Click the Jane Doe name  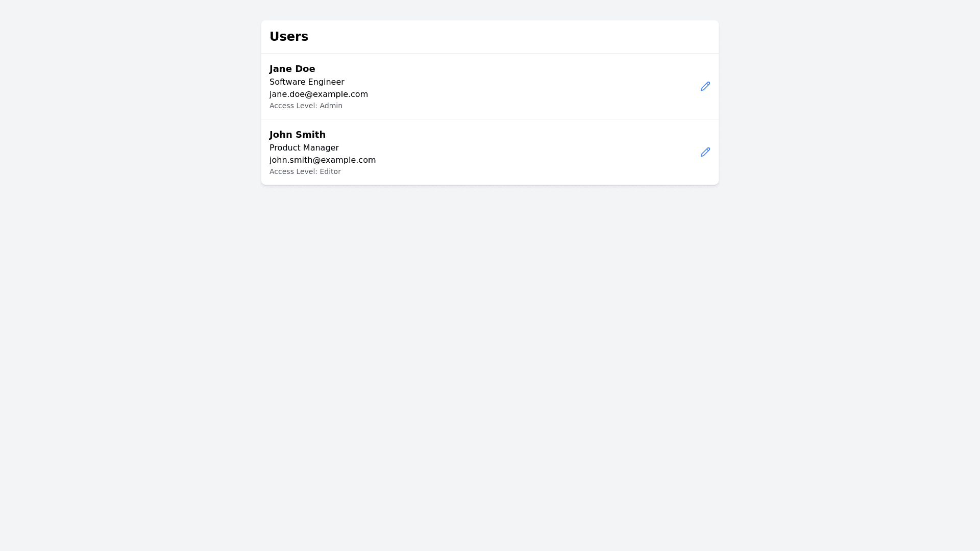tap(292, 69)
